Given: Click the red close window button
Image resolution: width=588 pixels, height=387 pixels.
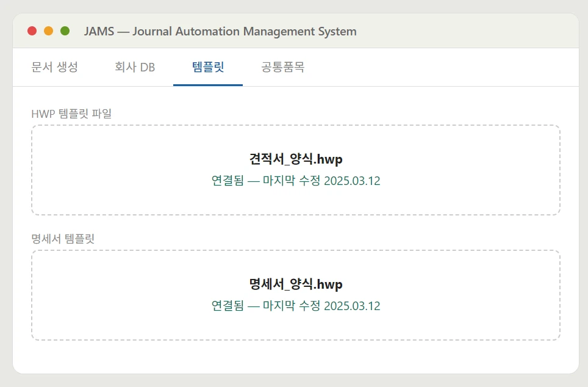Looking at the screenshot, I should tap(32, 31).
